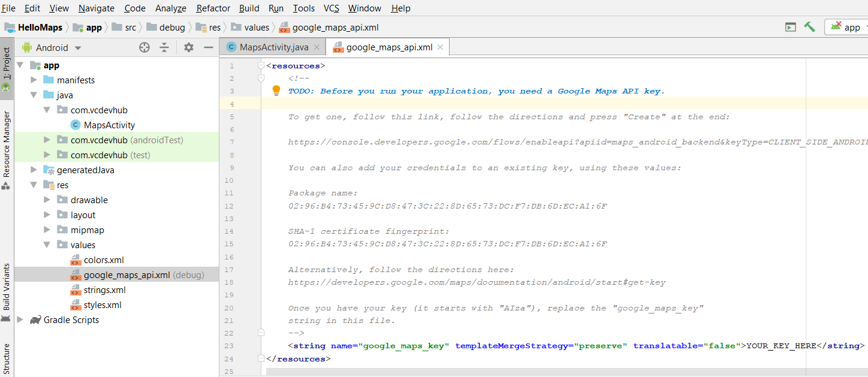Open the Tools menu
Viewport: 868px width, 377px height.
coord(304,8)
